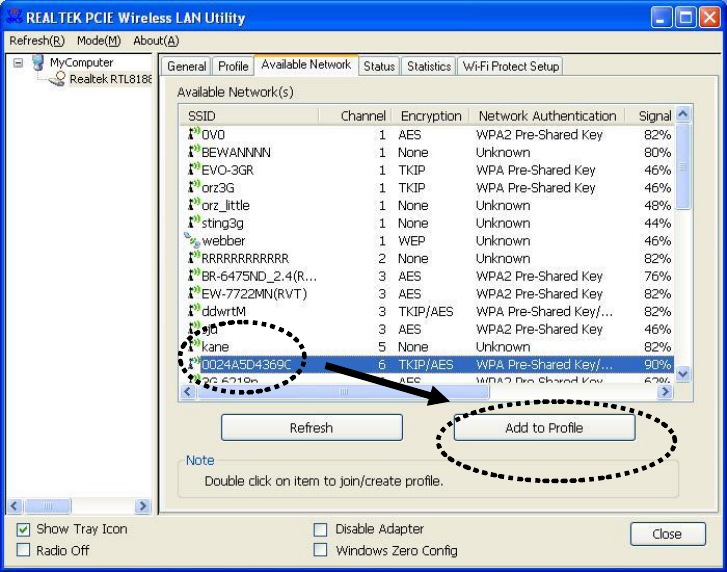Click the BR-6475ND_2.4 network signal icon
The image size is (727, 572).
tap(194, 275)
